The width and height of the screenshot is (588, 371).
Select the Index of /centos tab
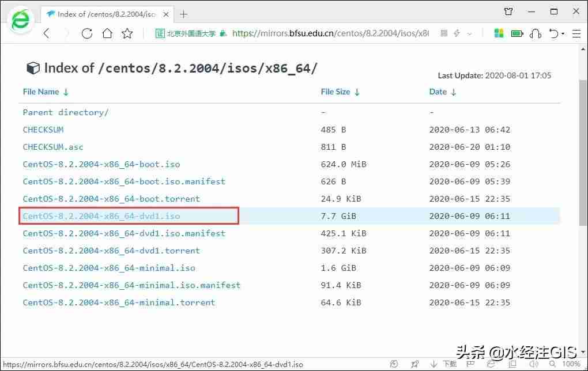pos(107,14)
